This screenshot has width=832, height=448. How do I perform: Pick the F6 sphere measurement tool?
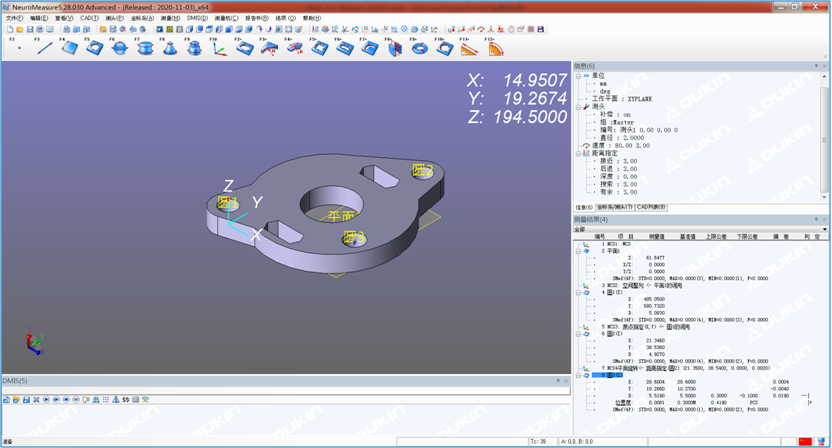coord(119,47)
